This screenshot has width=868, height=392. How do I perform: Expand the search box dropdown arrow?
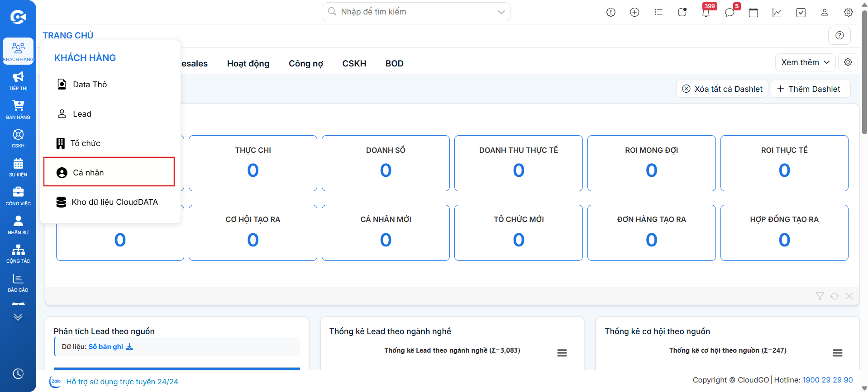[x=501, y=12]
